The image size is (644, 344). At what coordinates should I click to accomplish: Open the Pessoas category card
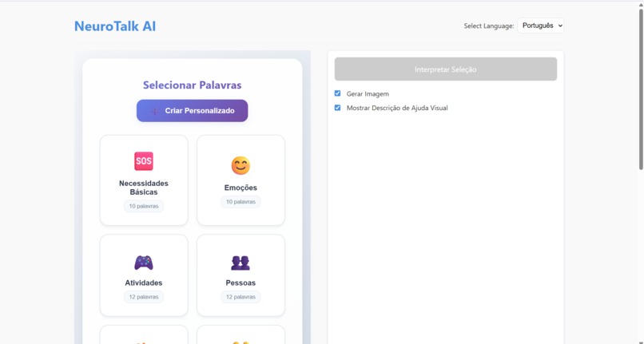[241, 275]
